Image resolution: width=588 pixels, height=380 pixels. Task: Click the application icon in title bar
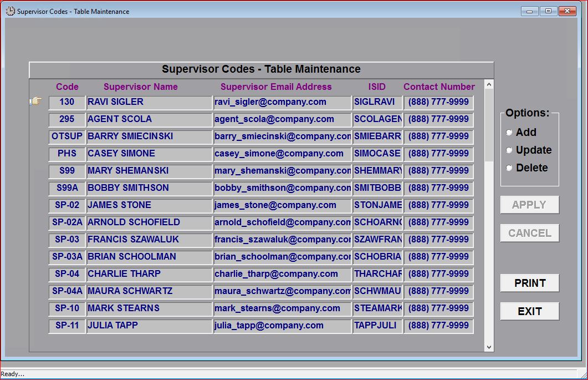[x=10, y=11]
